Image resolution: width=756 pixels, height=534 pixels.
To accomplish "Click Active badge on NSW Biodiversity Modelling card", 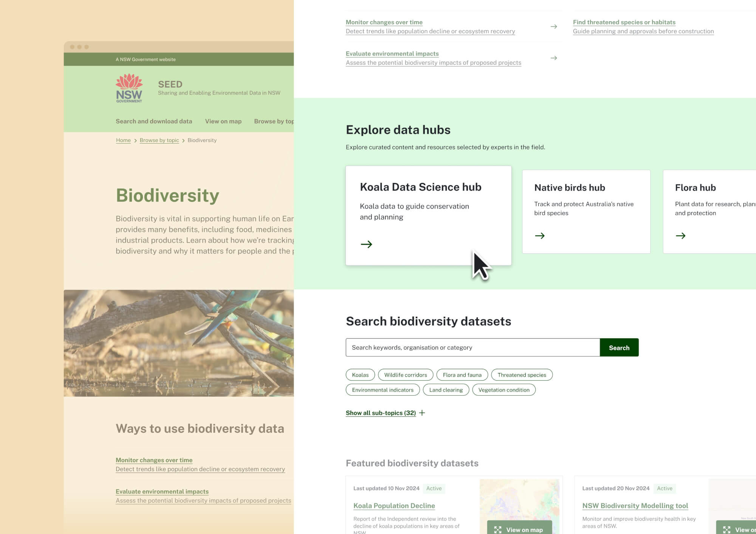I will point(665,488).
